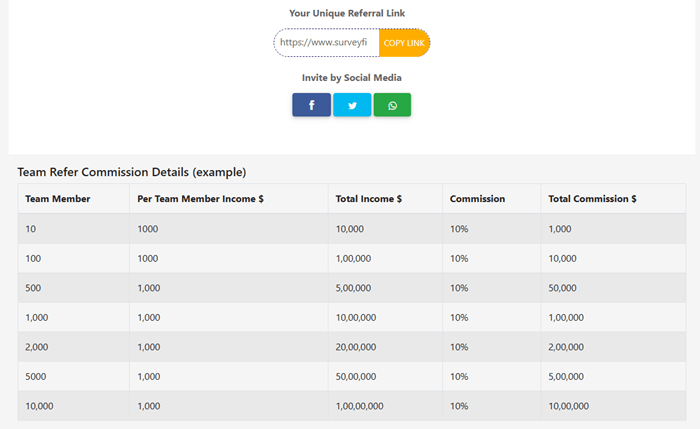700x429 pixels.
Task: Click the Team Refer Commission Details heading
Action: (131, 172)
